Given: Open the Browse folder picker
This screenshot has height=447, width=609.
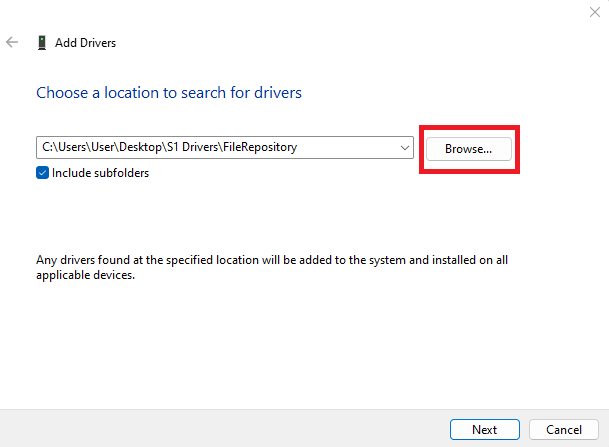Looking at the screenshot, I should pyautogui.click(x=469, y=149).
